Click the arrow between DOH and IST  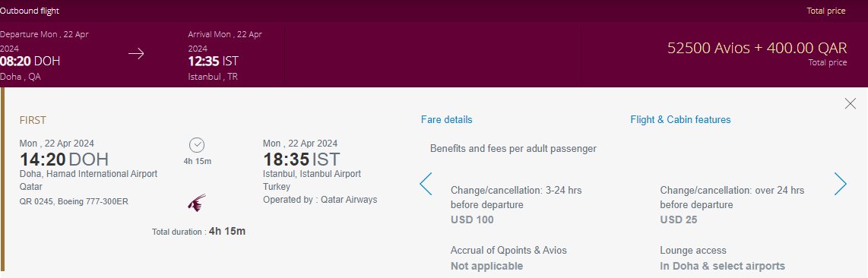[x=136, y=54]
